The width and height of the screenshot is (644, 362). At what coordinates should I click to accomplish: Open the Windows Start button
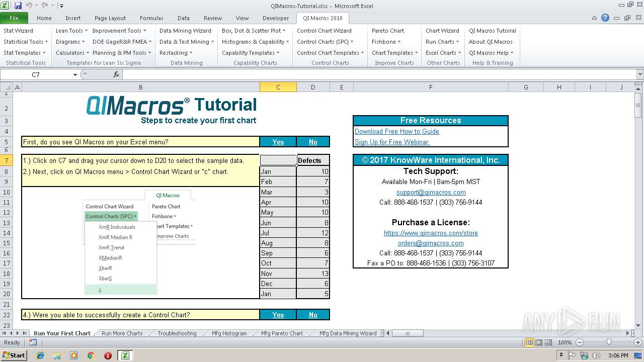[x=14, y=355]
